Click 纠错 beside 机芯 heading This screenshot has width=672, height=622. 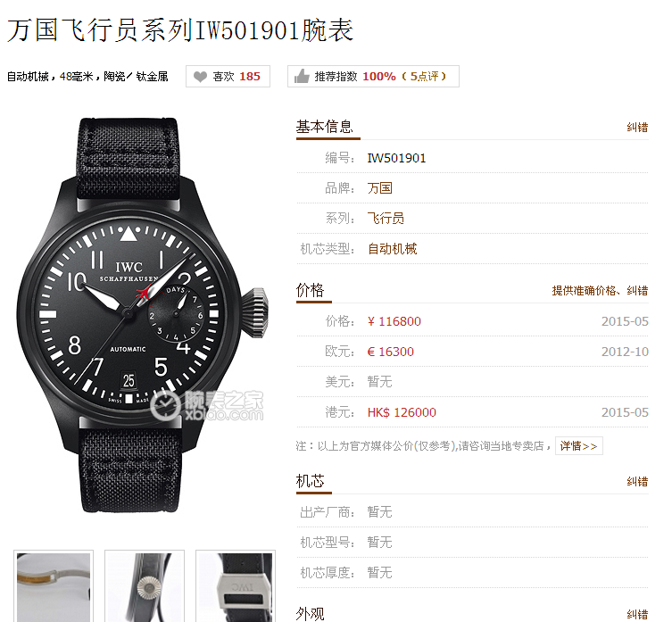[637, 481]
